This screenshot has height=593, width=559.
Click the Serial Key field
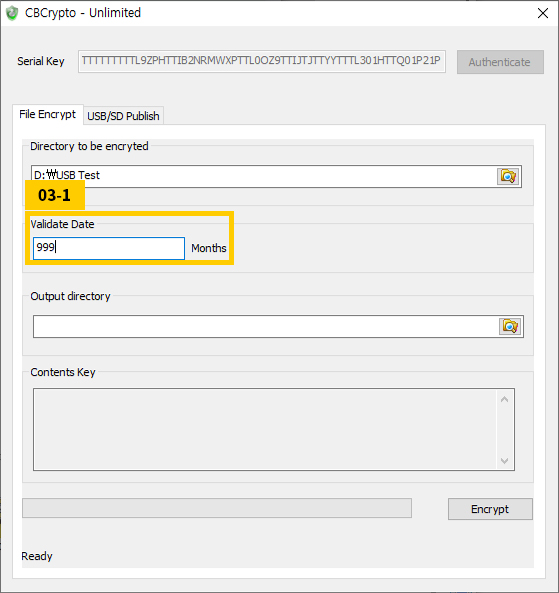coord(262,61)
